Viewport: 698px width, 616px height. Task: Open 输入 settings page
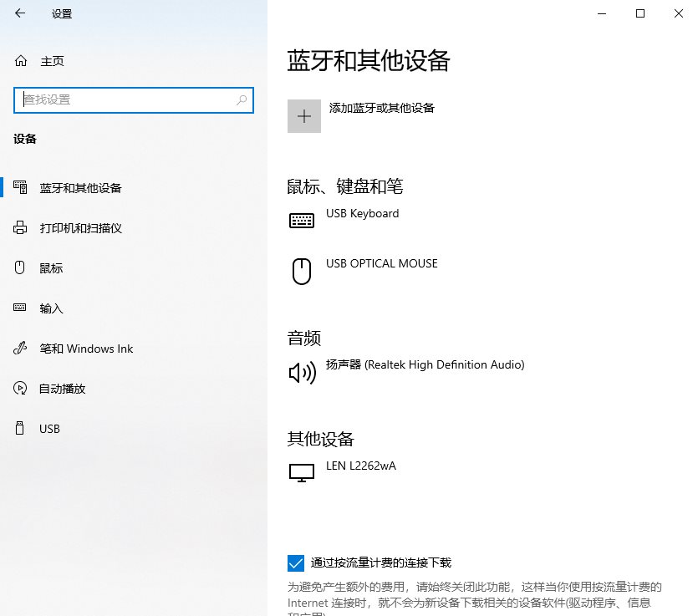[x=134, y=308]
